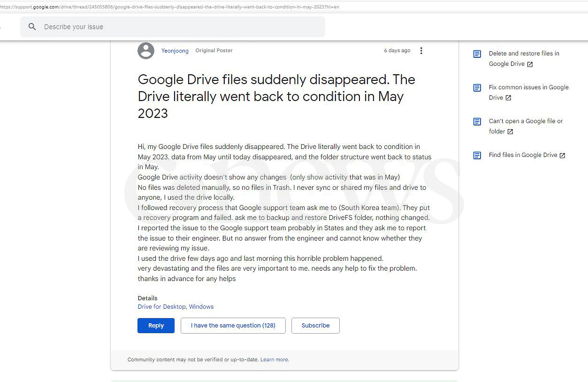Subscribe to this thread
The image size is (588, 382).
(x=315, y=326)
